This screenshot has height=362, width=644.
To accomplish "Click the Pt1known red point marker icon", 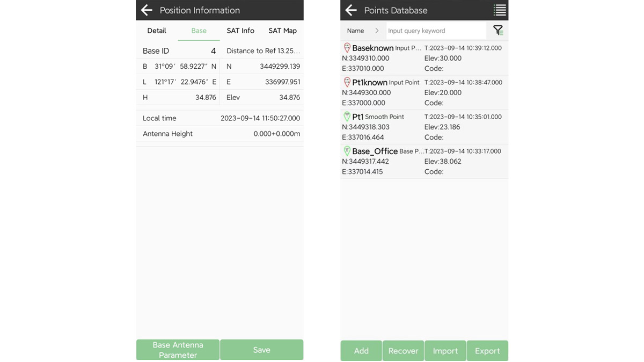I will (347, 82).
